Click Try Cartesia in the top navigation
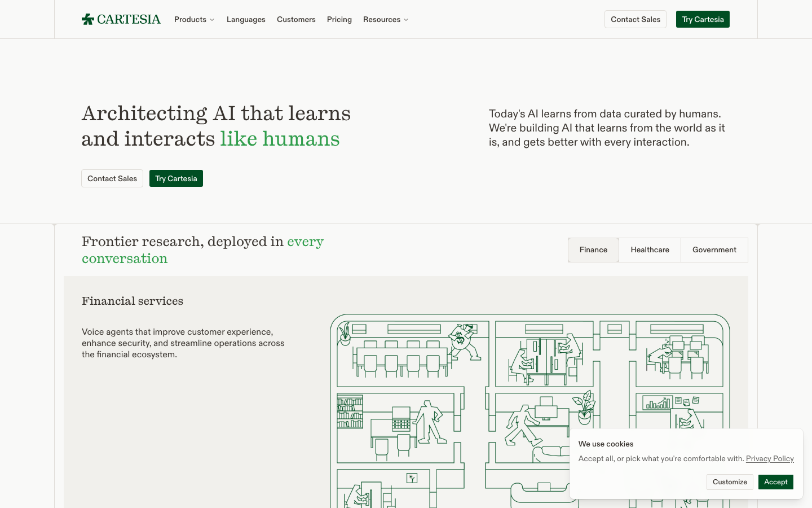This screenshot has height=508, width=812. 703,19
